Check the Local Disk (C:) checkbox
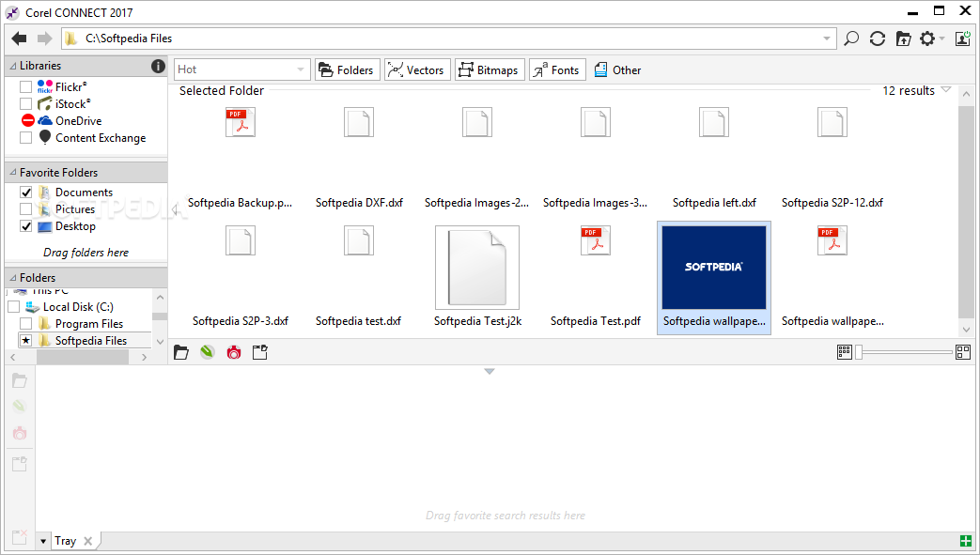 [14, 306]
